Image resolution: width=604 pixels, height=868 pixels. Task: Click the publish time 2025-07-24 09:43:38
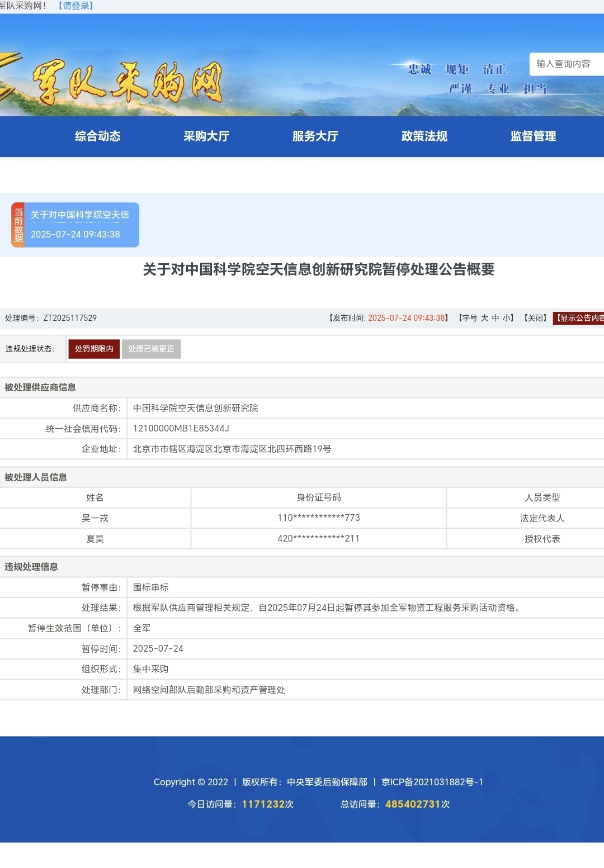point(406,318)
